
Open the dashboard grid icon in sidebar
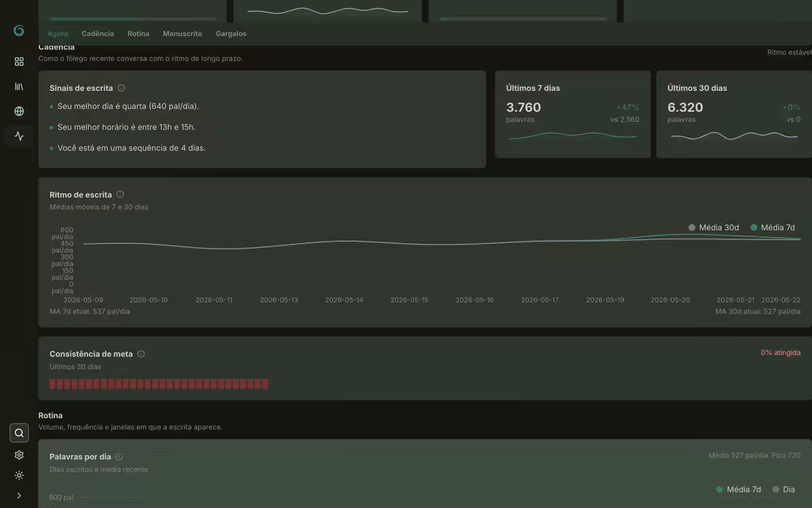[x=19, y=62]
